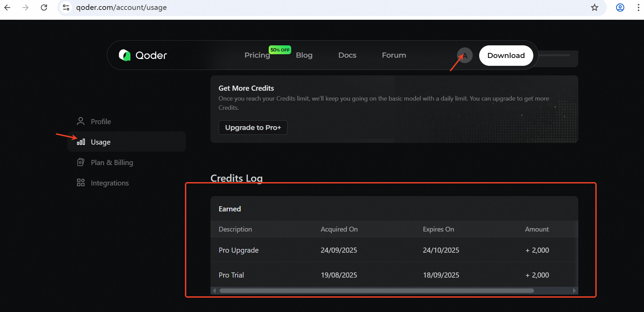The image size is (644, 312).
Task: Click the Pro Trial row description
Action: [x=231, y=275]
